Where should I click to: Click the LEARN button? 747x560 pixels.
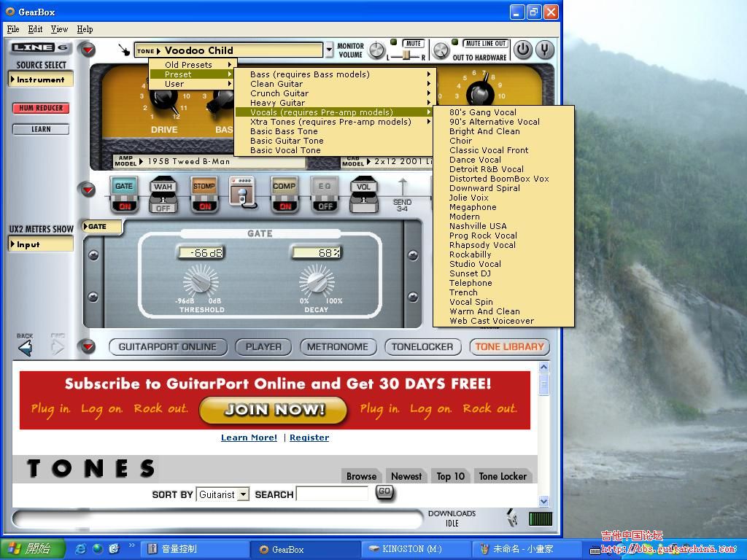coord(41,129)
